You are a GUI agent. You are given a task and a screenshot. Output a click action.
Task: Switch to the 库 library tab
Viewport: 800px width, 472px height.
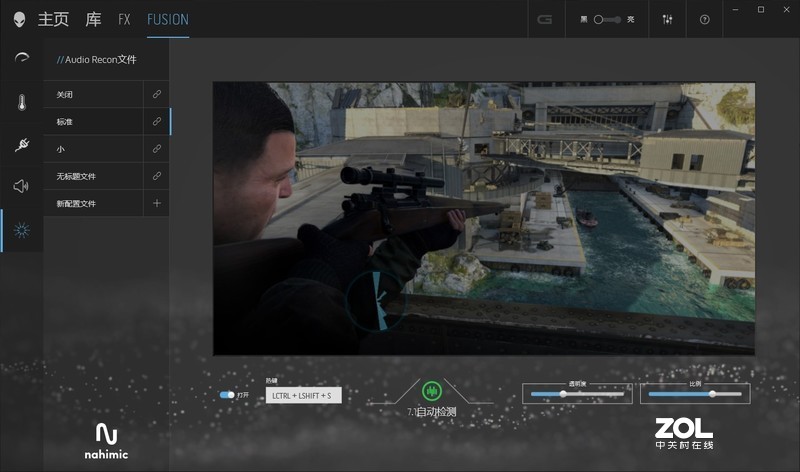[93, 19]
